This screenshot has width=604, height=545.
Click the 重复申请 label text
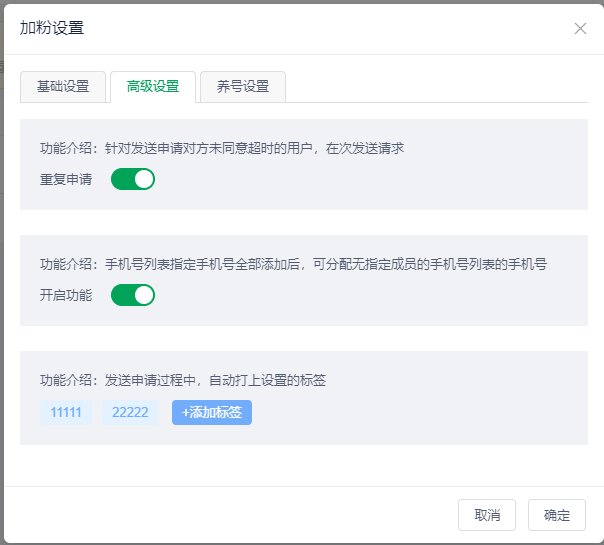click(66, 180)
